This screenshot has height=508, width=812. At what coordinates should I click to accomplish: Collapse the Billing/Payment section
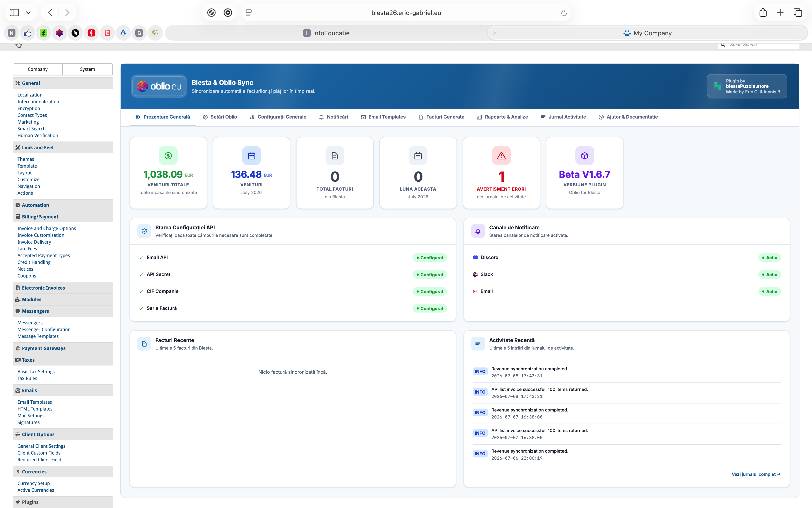click(x=63, y=217)
